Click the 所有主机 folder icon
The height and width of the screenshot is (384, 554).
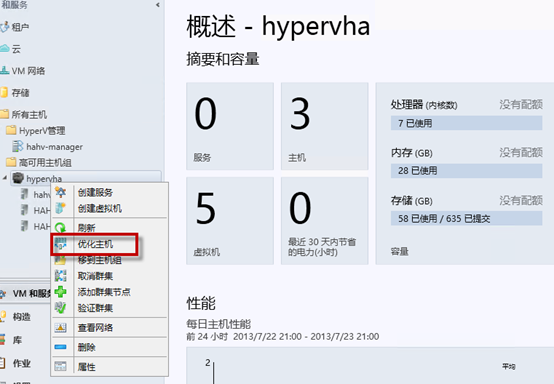pyautogui.click(x=4, y=114)
